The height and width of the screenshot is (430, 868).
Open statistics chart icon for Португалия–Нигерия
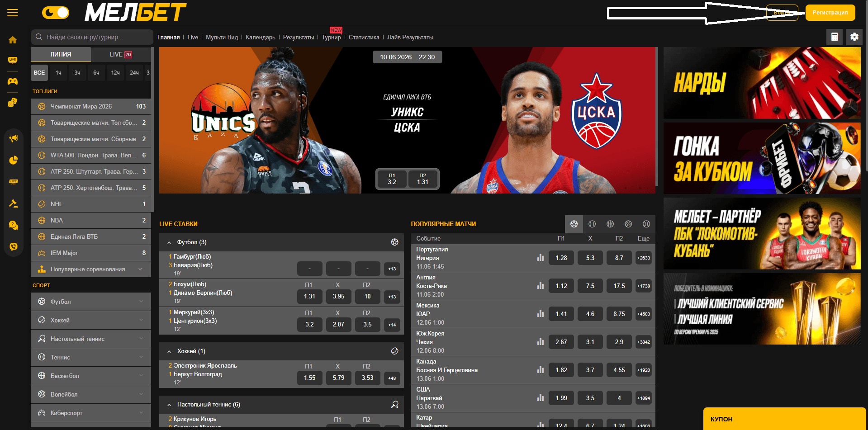tap(541, 258)
